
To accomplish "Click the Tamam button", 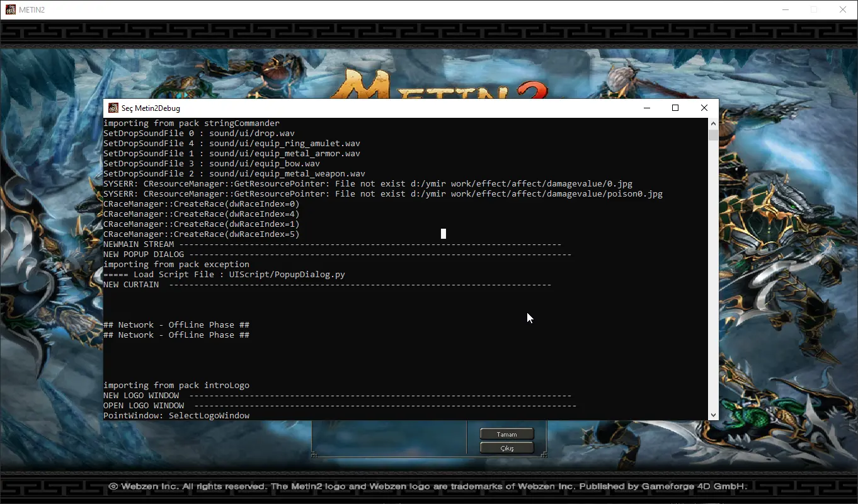I will coord(506,434).
